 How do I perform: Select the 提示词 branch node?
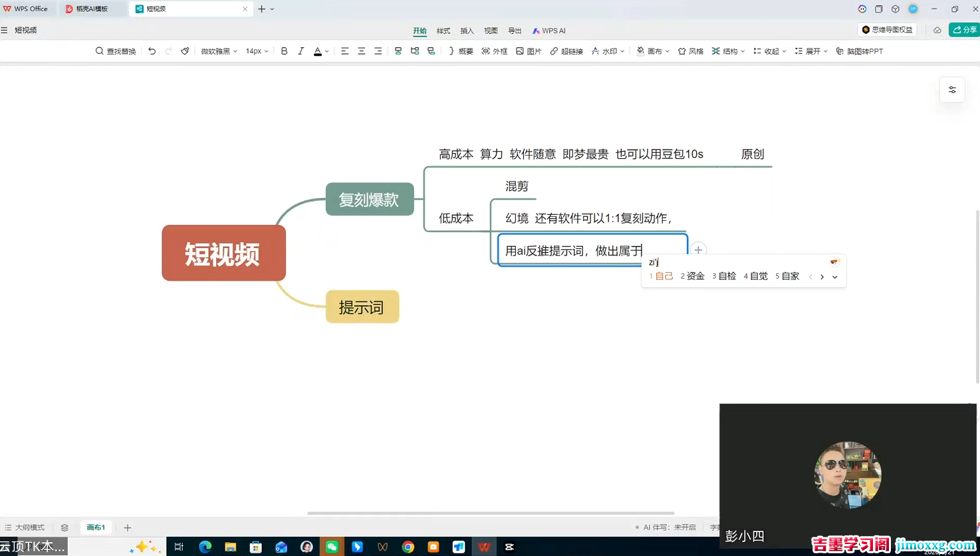click(x=362, y=307)
